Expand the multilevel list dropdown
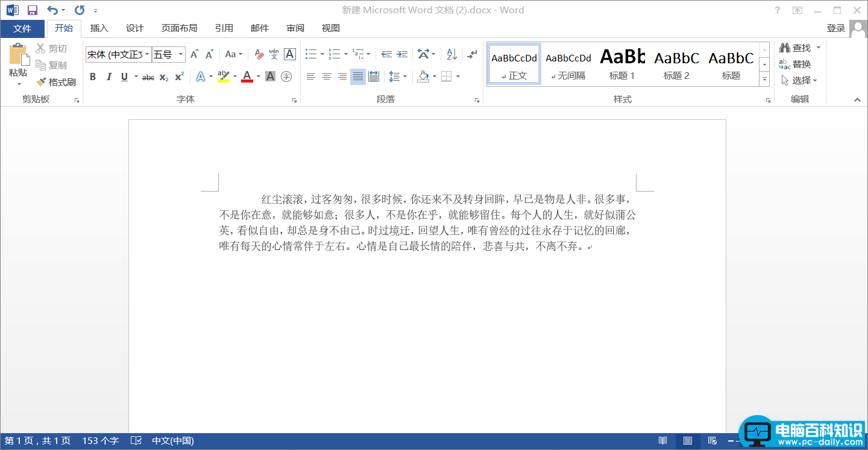This screenshot has width=868, height=450. point(368,54)
